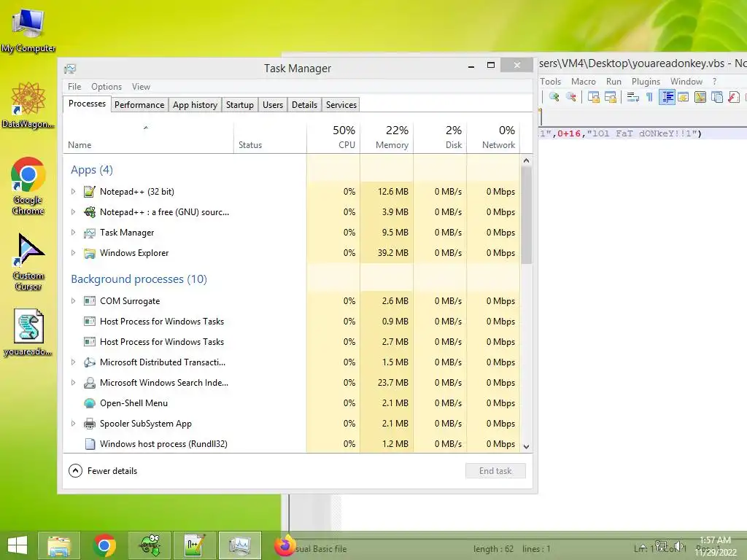Expand COM Surrogate process group
This screenshot has height=560, width=747.
click(73, 301)
